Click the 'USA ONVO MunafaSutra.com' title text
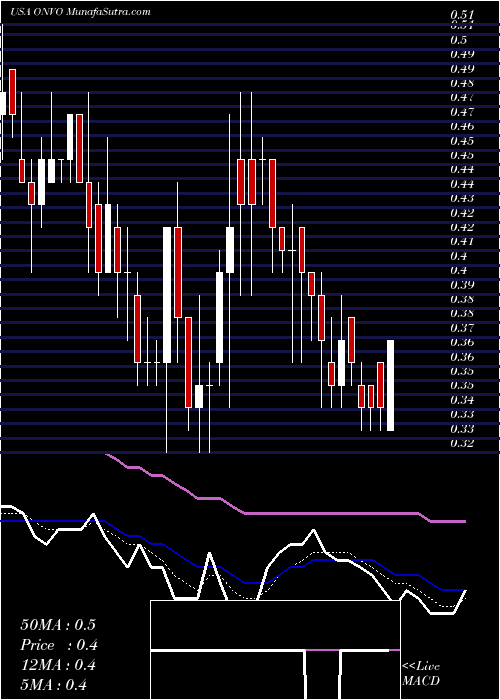The width and height of the screenshot is (500, 700). pos(80,12)
